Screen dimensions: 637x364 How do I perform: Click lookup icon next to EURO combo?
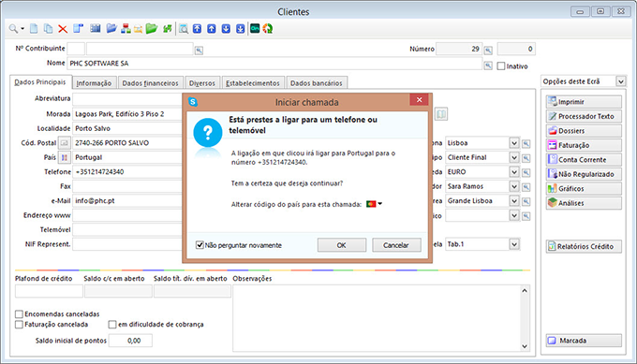[526, 172]
